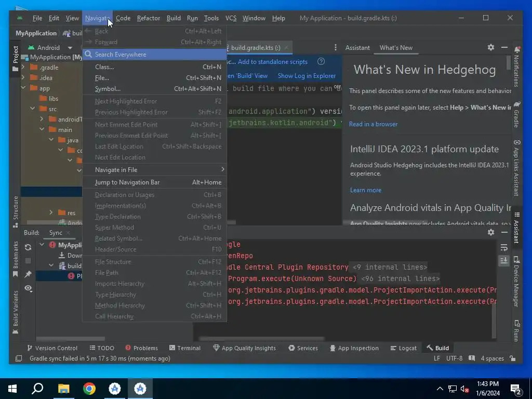
Task: Toggle scroll to end in build output
Action: [504, 261]
